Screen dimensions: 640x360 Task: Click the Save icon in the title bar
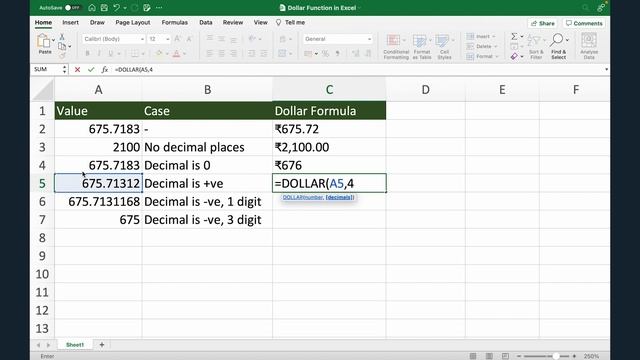click(104, 8)
